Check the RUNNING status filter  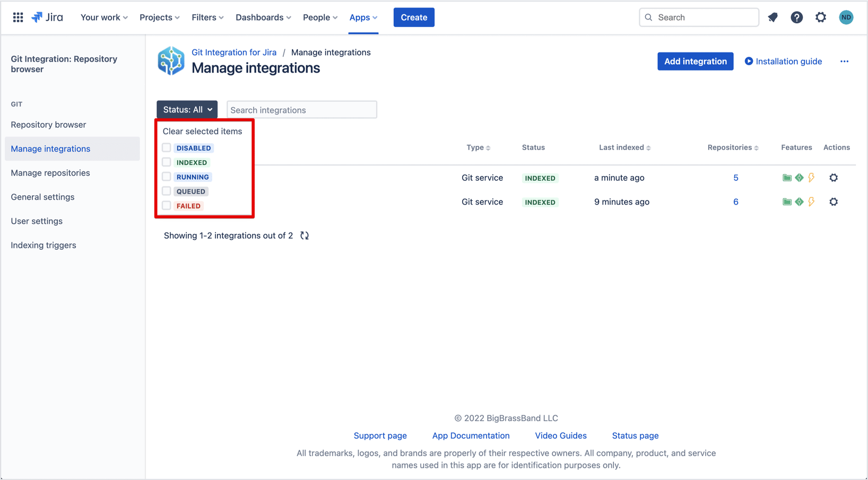(x=167, y=177)
